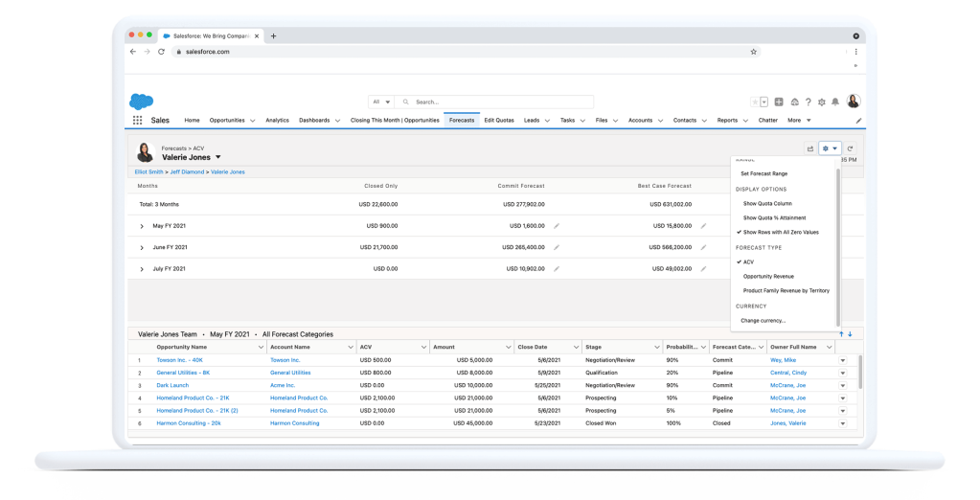Screen dimensions: 980x500
Task: Open row actions for Towson Inc. - 40K
Action: click(842, 360)
